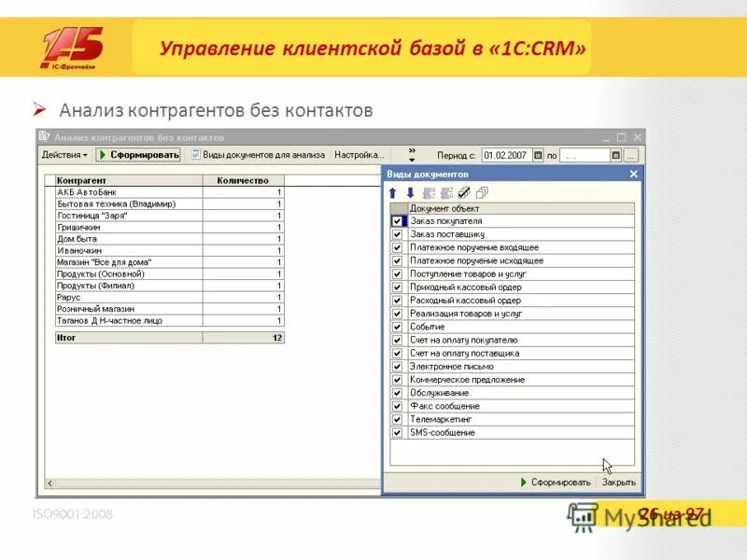This screenshot has height=560, width=747.
Task: Select Магазин "Все для дома" row
Action: 170,262
